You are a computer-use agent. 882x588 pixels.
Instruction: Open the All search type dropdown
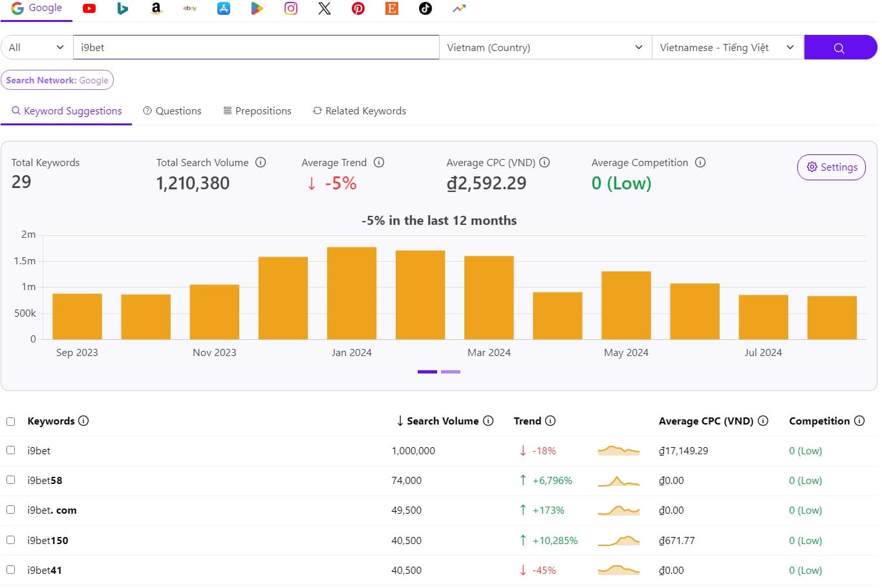tap(36, 47)
